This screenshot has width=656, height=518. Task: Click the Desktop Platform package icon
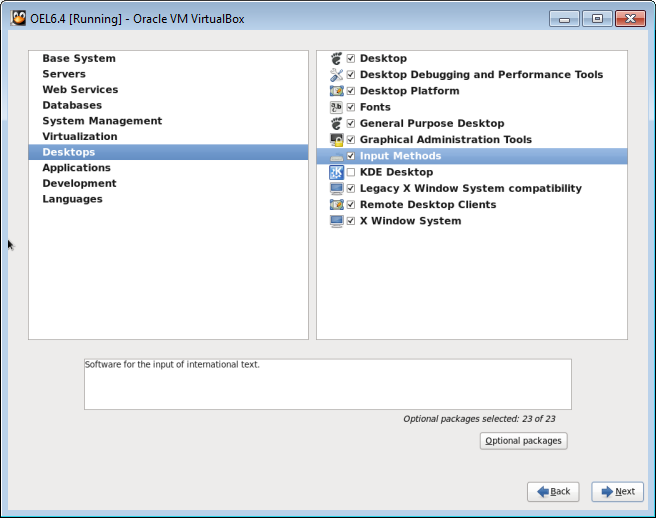[336, 91]
